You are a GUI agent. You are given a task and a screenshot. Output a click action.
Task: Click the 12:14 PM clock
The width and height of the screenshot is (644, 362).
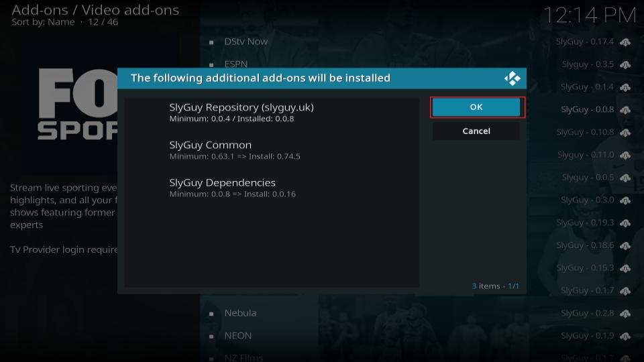click(590, 15)
